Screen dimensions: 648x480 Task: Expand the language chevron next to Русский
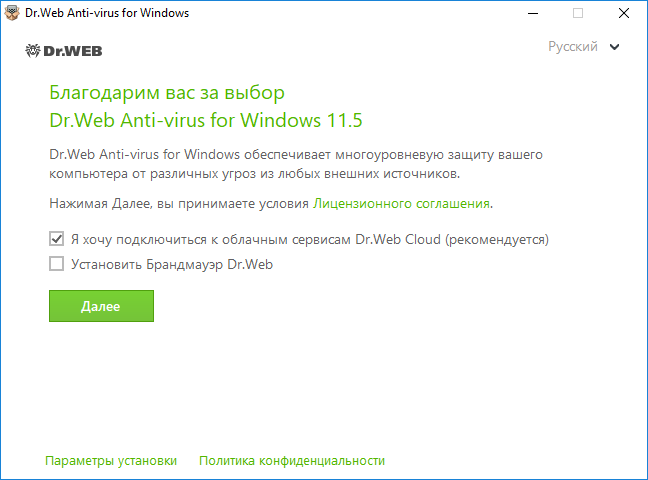pos(615,47)
